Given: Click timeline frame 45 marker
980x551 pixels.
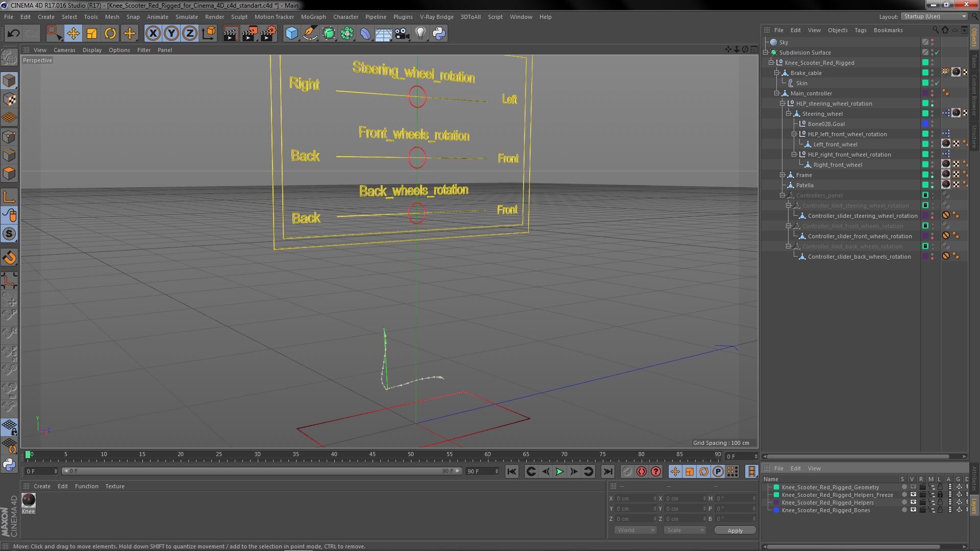Looking at the screenshot, I should 373,454.
